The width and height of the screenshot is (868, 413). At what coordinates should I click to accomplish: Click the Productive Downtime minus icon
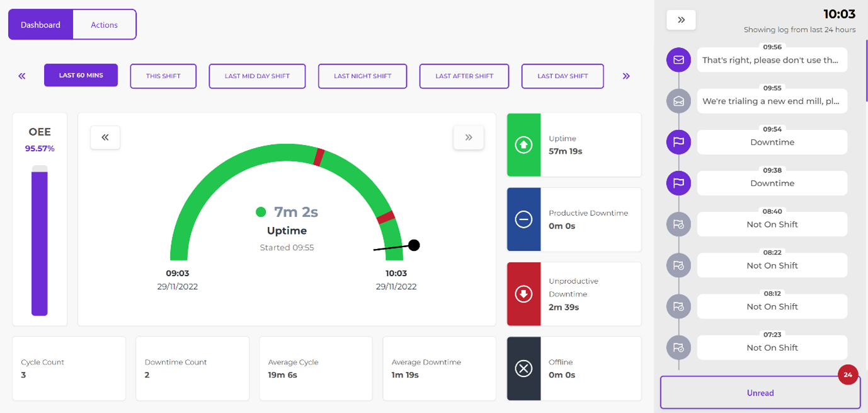[x=523, y=219]
